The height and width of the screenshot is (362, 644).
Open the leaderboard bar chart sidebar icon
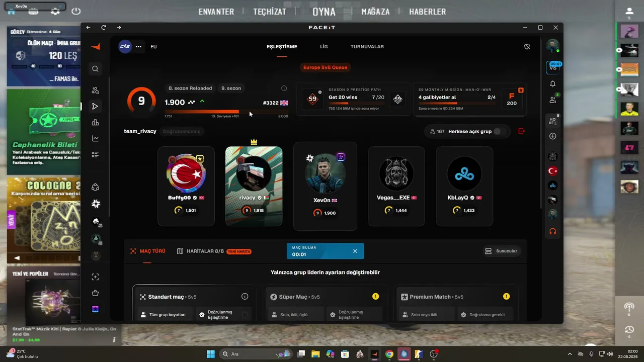click(x=95, y=122)
